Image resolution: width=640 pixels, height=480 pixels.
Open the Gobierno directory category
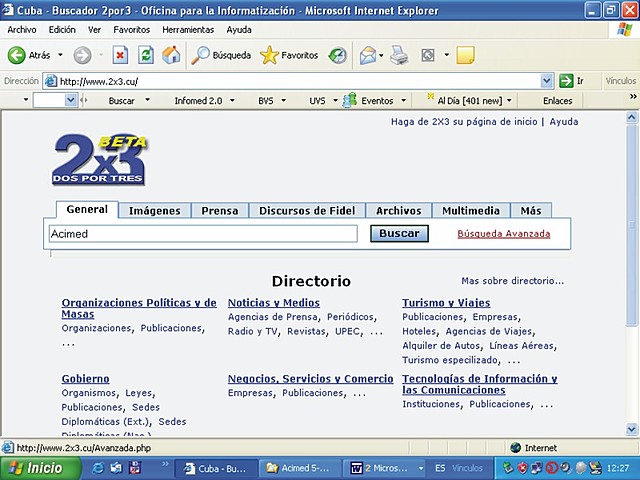coord(85,379)
